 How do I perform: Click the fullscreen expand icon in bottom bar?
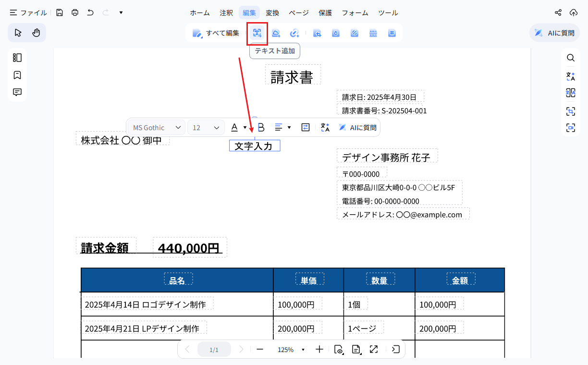pyautogui.click(x=374, y=349)
